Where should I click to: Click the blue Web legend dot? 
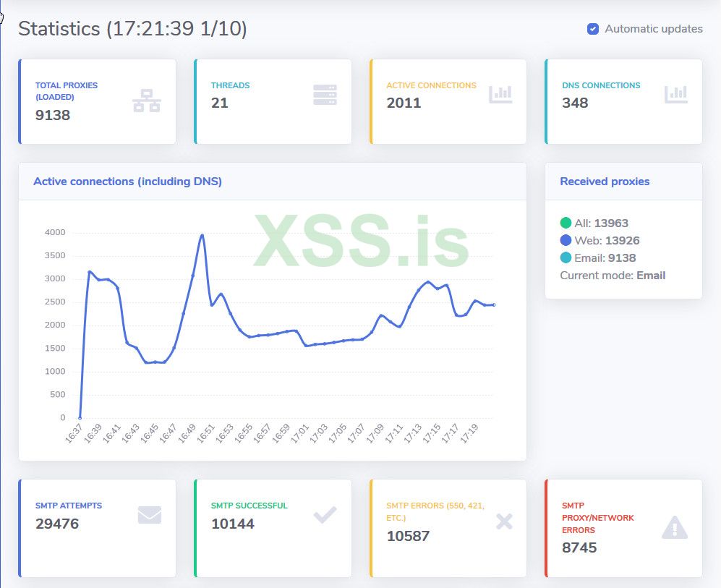pyautogui.click(x=566, y=240)
